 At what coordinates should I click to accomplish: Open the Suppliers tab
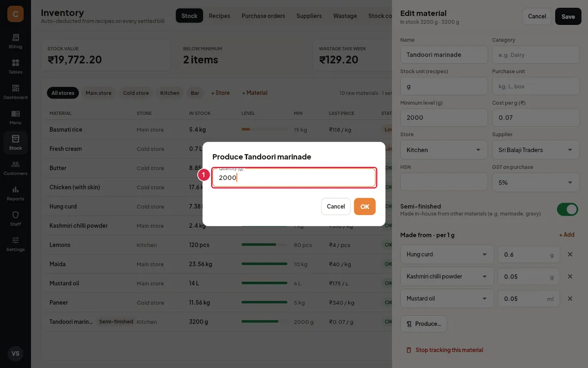pyautogui.click(x=309, y=16)
